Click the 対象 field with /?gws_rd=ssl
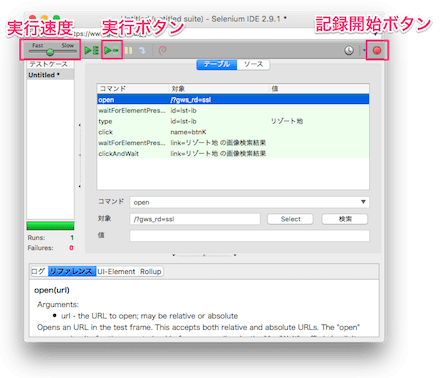 [195, 219]
